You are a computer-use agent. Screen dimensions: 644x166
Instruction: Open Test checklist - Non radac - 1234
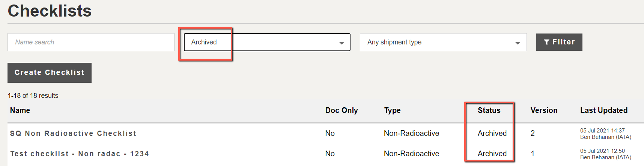click(x=80, y=154)
